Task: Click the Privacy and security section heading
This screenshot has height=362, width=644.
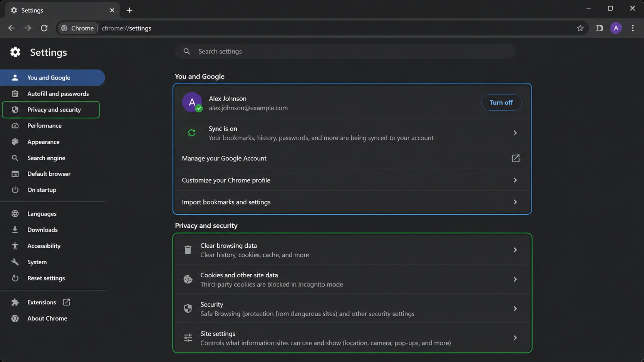Action: tap(206, 225)
